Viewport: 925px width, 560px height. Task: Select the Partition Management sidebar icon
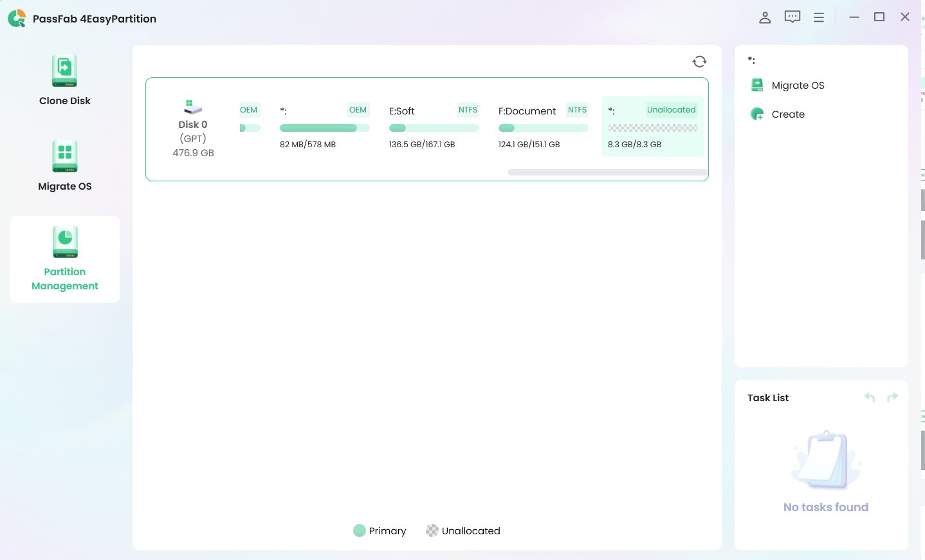[64, 242]
